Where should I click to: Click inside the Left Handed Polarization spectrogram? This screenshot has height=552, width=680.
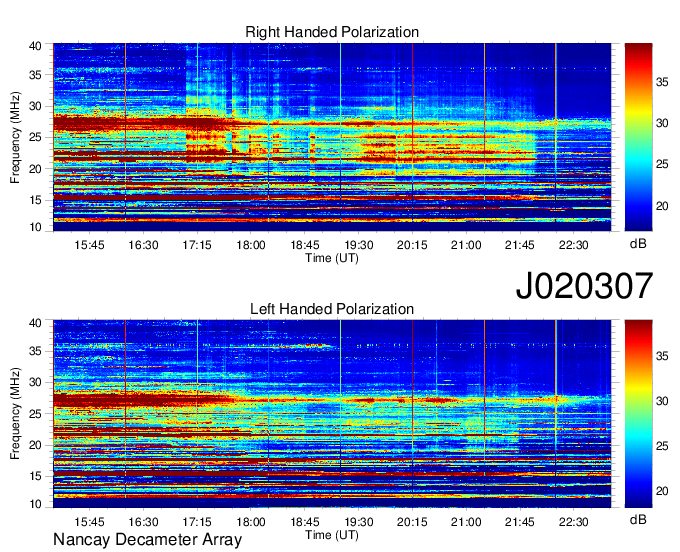pos(332,414)
